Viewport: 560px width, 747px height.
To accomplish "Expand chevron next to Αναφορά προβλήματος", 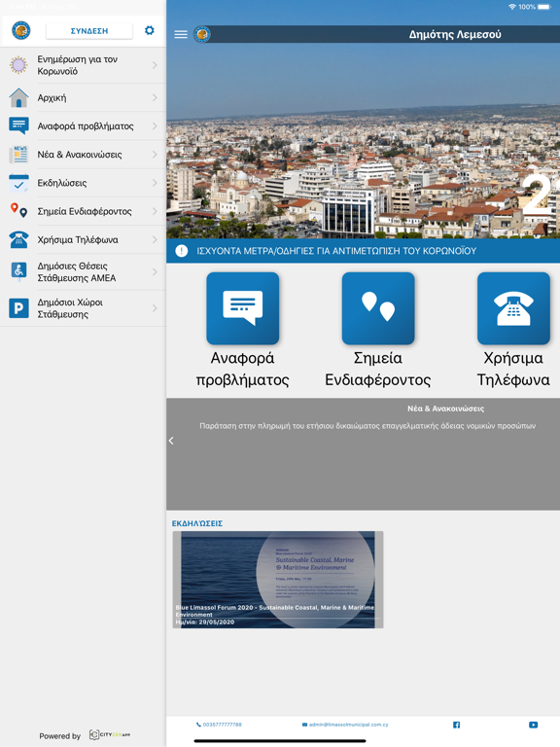I will (x=155, y=125).
